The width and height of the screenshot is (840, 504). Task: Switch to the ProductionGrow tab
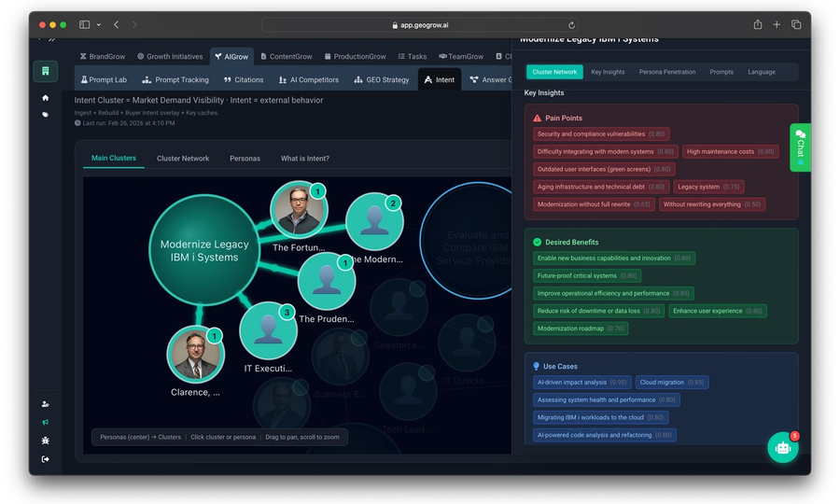[355, 56]
